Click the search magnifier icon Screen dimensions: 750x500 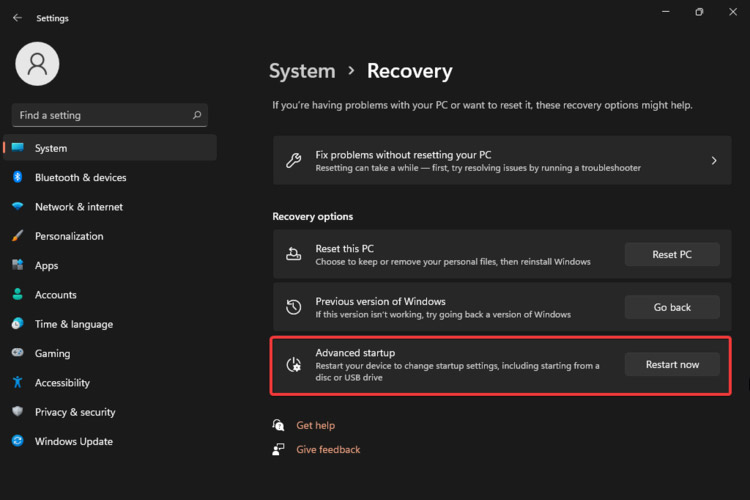point(197,115)
